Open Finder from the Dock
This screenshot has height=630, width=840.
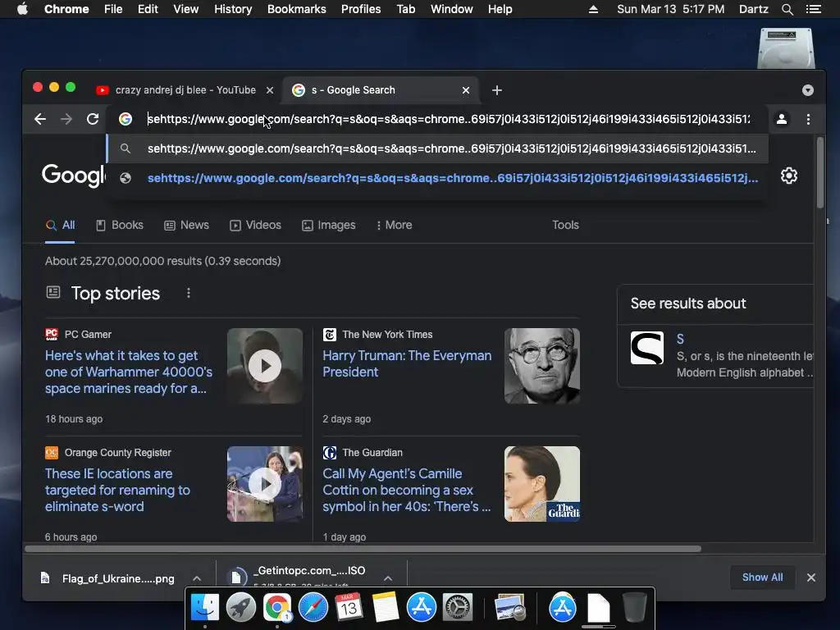pos(204,607)
